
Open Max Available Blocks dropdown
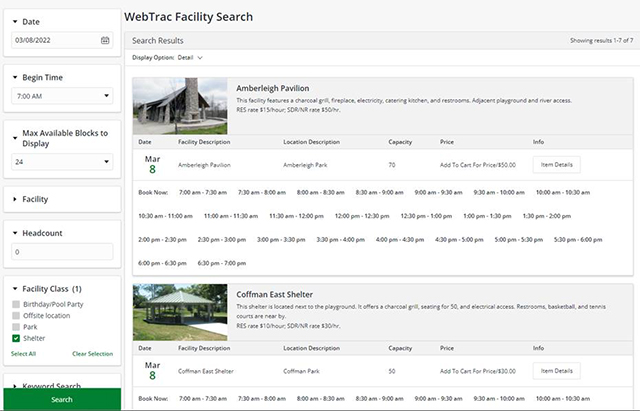[62, 161]
